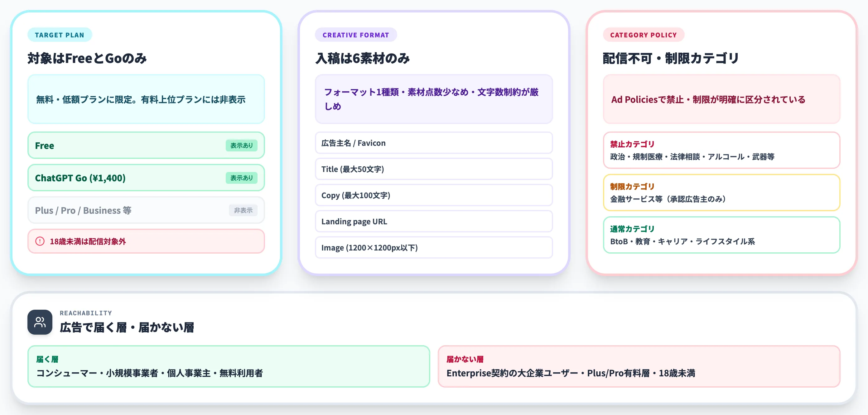The image size is (868, 415).
Task: Click the Free plan label
Action: coord(45,145)
